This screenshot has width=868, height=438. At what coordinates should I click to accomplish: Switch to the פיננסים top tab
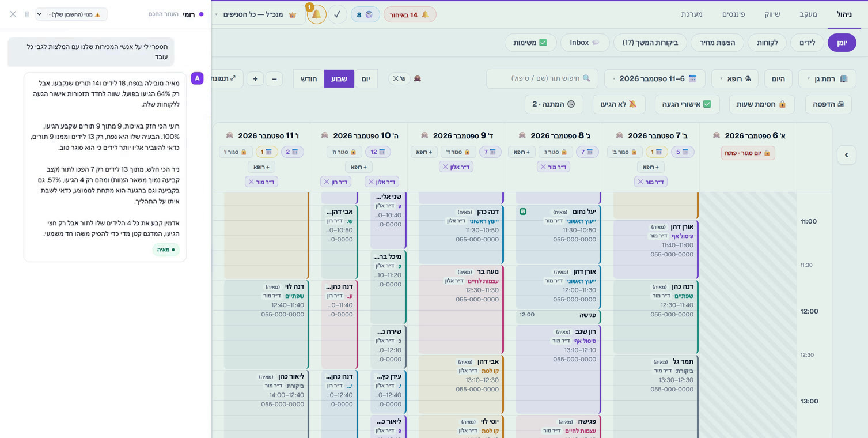click(x=734, y=14)
